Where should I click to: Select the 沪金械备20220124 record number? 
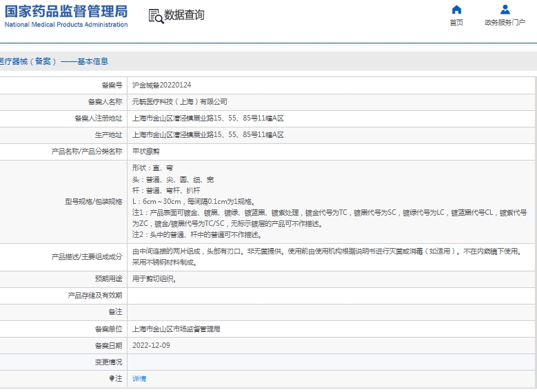pyautogui.click(x=161, y=85)
